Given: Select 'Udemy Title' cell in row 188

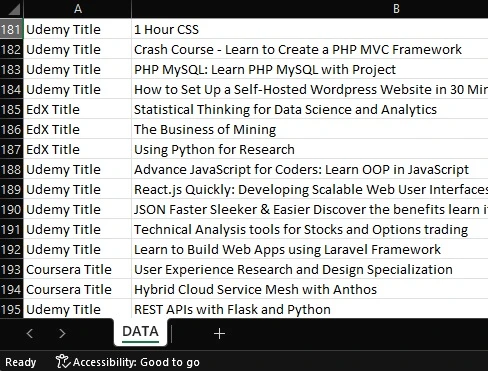Looking at the screenshot, I should [77, 169].
